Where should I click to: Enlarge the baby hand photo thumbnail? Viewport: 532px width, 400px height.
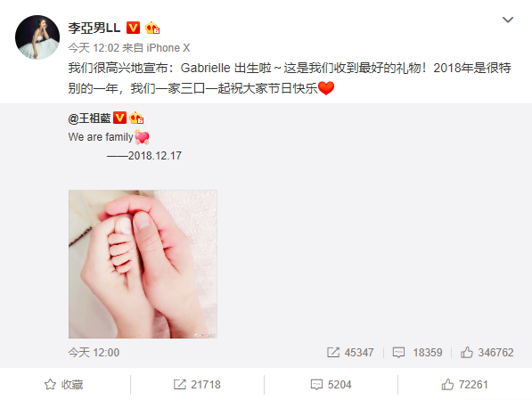[x=143, y=264]
